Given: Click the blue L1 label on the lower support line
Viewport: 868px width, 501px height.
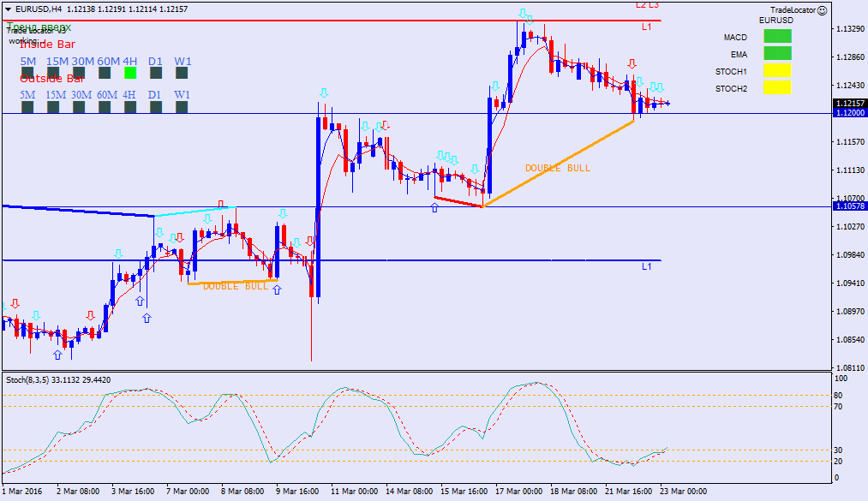Looking at the screenshot, I should pos(647,266).
